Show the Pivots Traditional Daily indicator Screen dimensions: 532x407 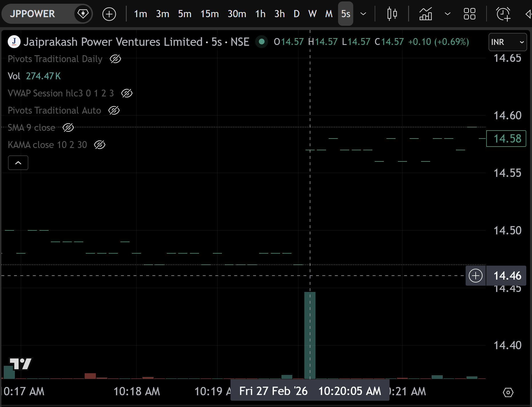pyautogui.click(x=116, y=59)
